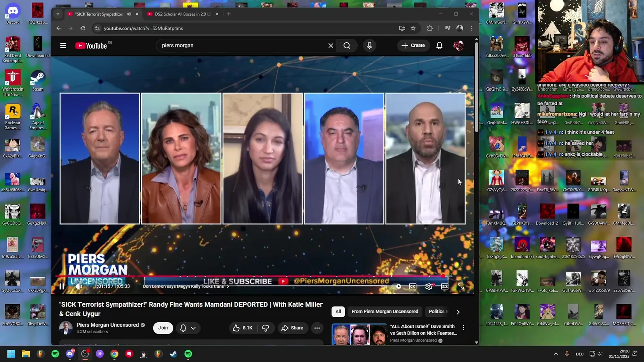This screenshot has width=644, height=362.
Task: Mute the playing tab via its speaker icon
Action: coord(129,14)
